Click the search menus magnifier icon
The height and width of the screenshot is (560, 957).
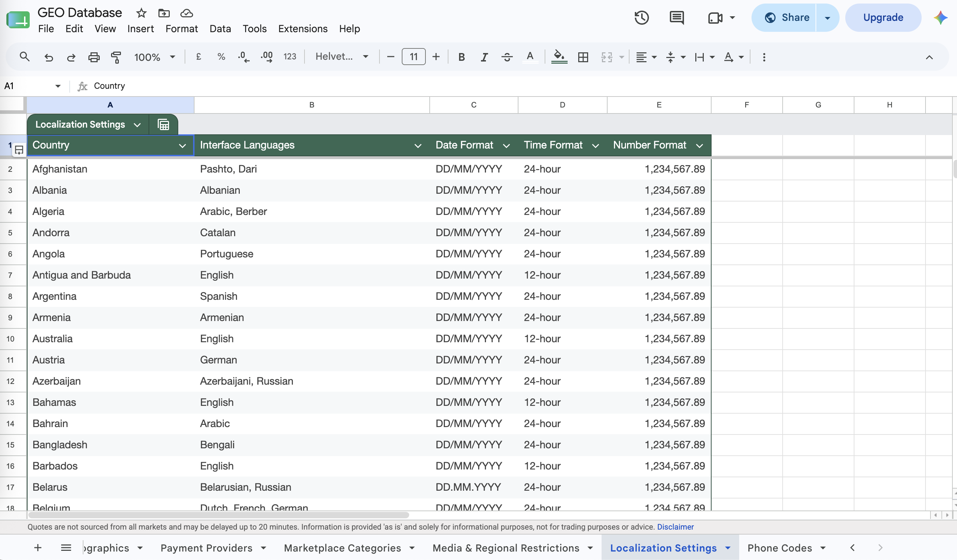[25, 57]
